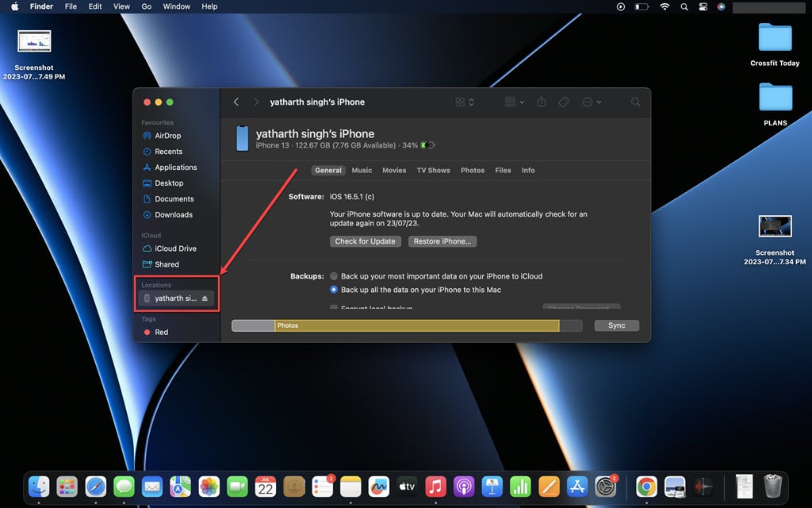Open Spotlight search in the menu bar

click(x=684, y=6)
